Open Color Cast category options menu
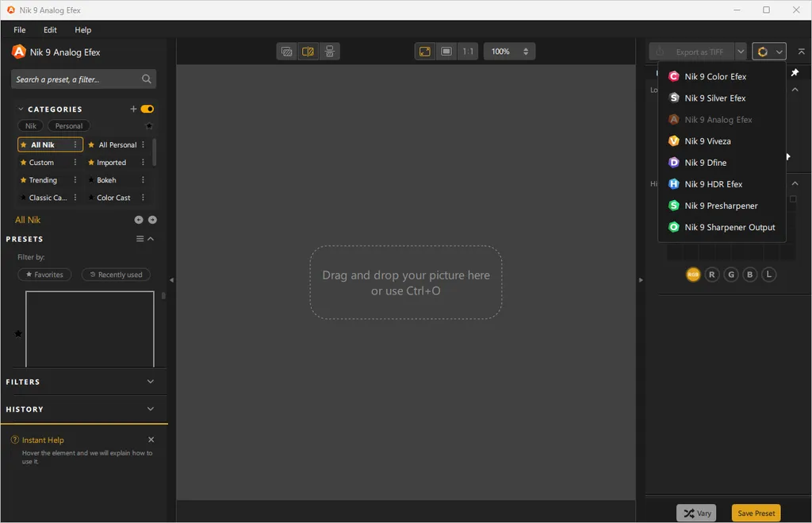This screenshot has width=812, height=523. coord(143,198)
